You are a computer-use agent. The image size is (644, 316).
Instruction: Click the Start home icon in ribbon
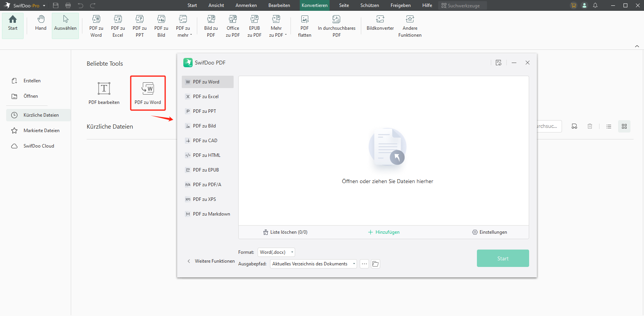coord(13,25)
